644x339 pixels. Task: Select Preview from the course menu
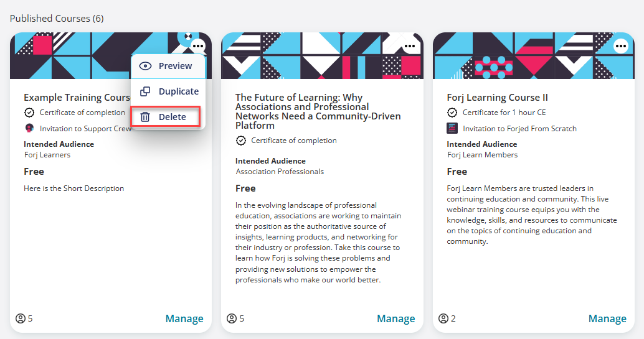pyautogui.click(x=168, y=66)
